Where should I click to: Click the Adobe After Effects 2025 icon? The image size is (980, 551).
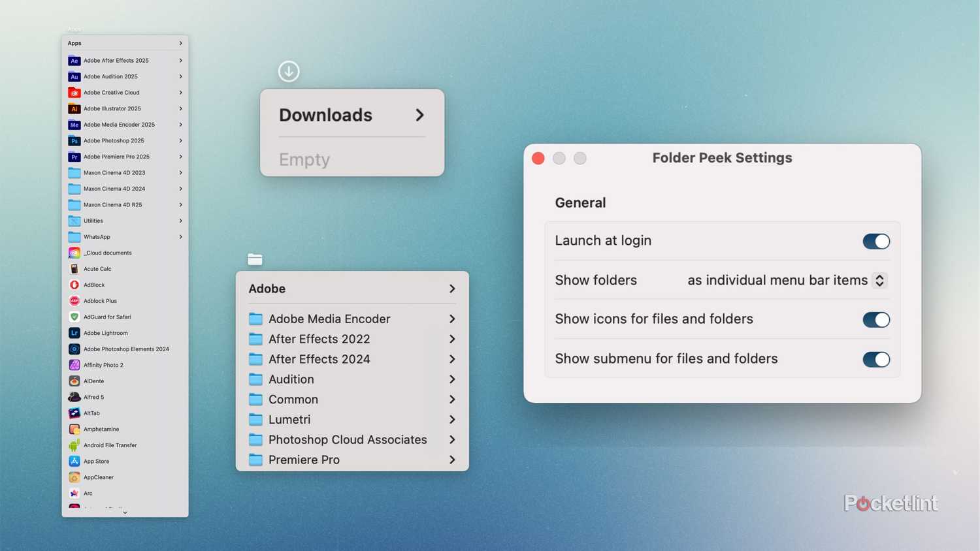point(74,61)
